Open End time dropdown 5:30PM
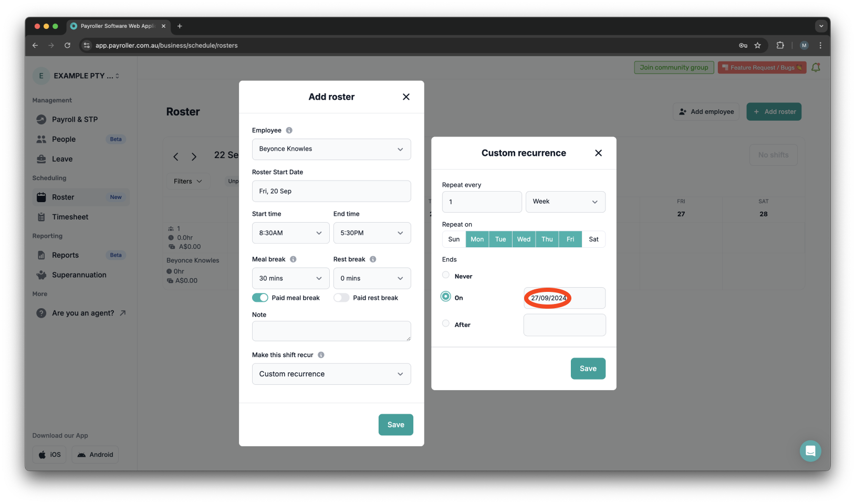This screenshot has height=504, width=856. (372, 233)
